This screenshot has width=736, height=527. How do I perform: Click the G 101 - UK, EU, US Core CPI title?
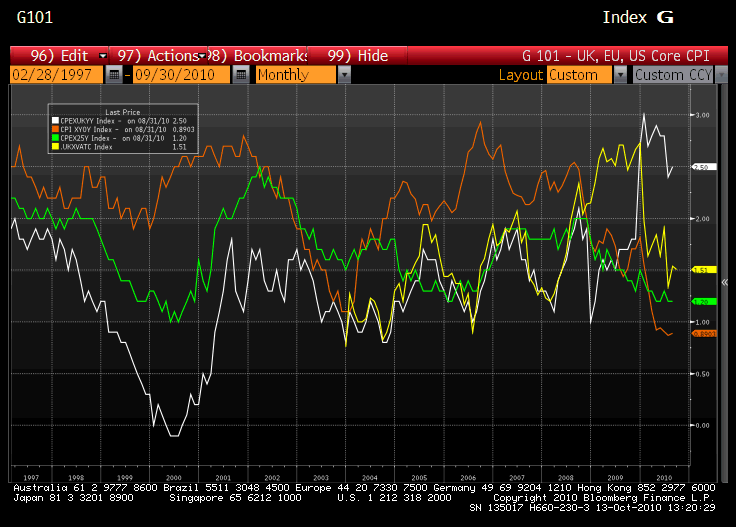(615, 56)
